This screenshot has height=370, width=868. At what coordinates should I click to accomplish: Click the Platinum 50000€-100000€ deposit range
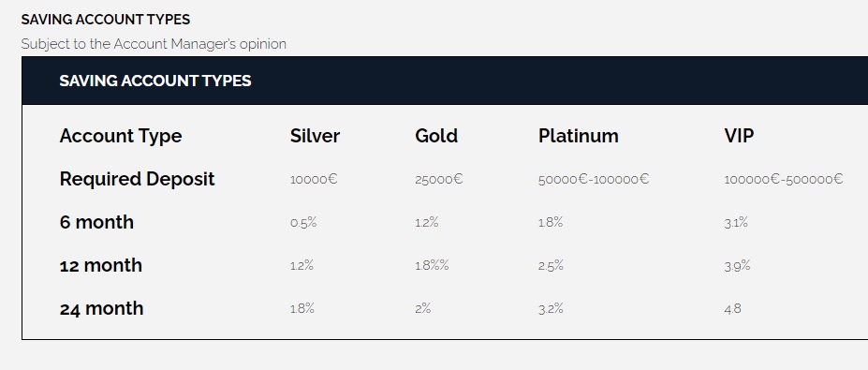[594, 180]
